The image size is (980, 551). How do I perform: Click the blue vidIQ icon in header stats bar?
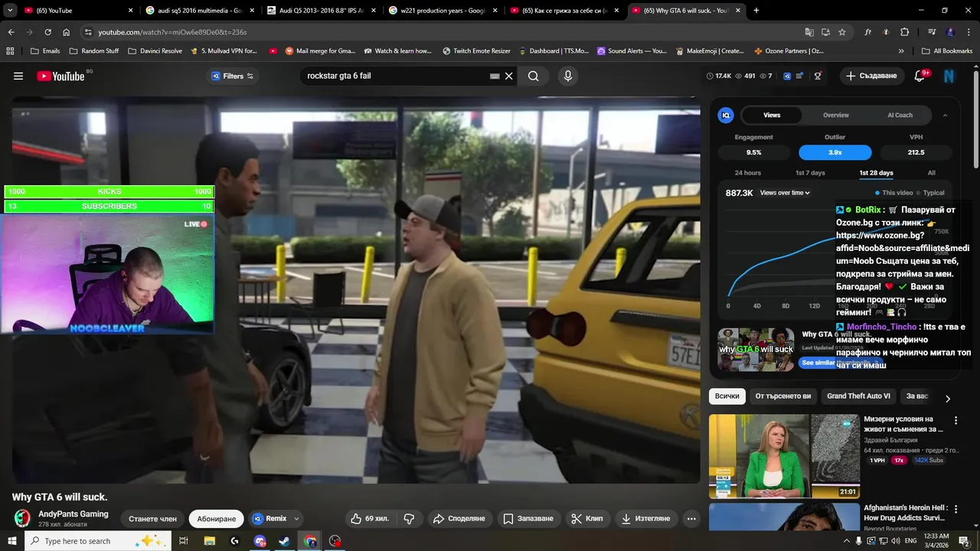[x=786, y=76]
